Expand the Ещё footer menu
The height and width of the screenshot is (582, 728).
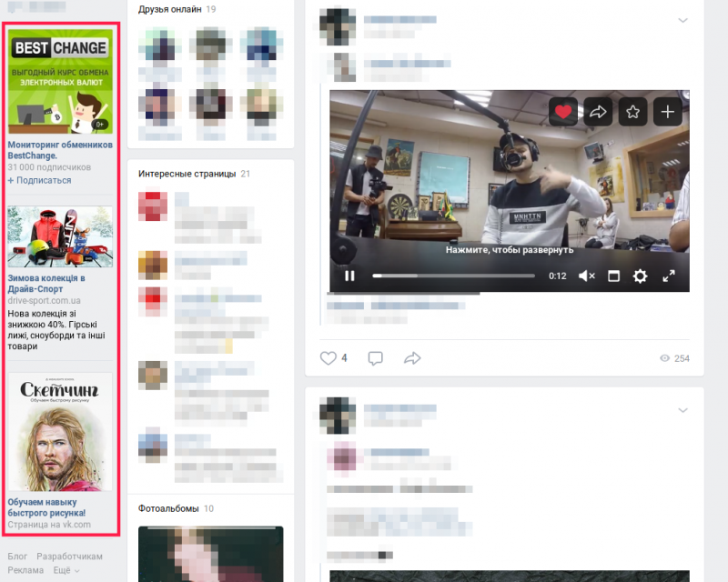[x=66, y=570]
